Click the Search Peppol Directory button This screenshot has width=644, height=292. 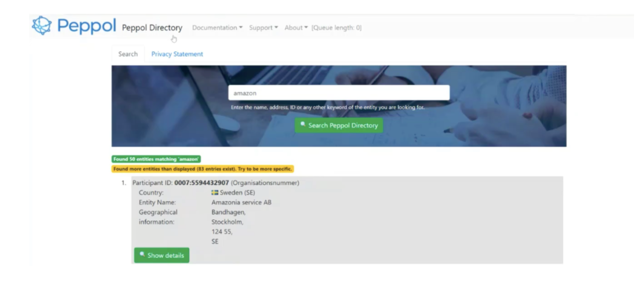click(339, 125)
